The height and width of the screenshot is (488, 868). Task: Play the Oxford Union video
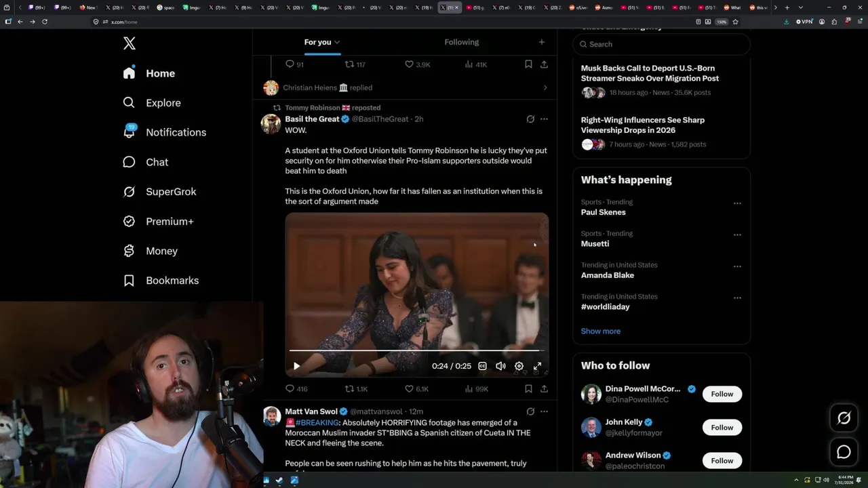[x=296, y=366]
